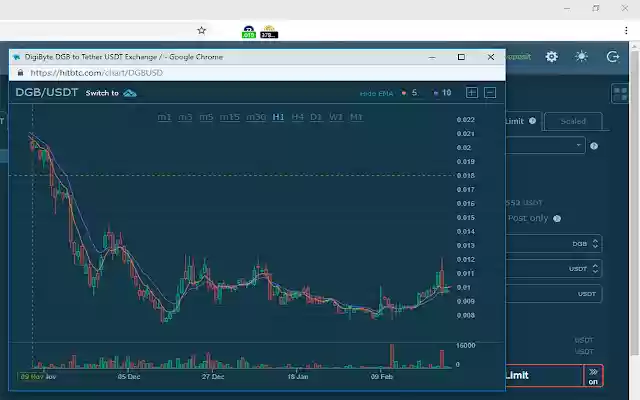This screenshot has height=400, width=640.
Task: Switch to the Limit order tab
Action: [x=514, y=121]
